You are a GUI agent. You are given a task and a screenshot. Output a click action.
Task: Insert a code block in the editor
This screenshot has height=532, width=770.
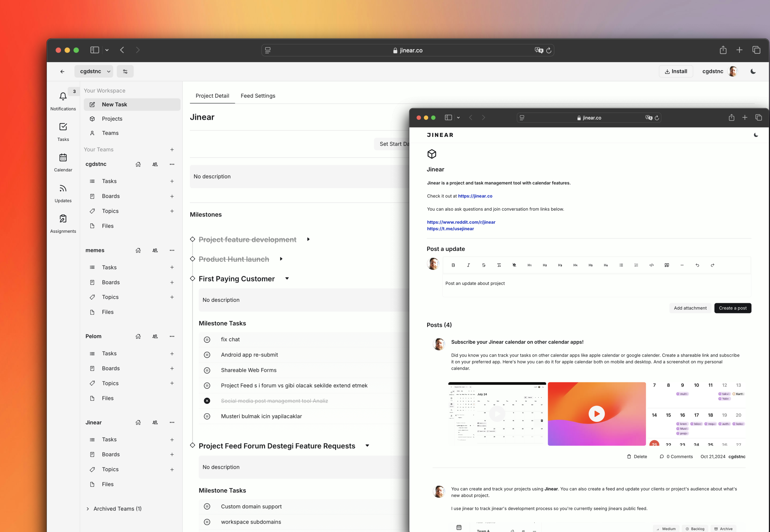pos(651,265)
